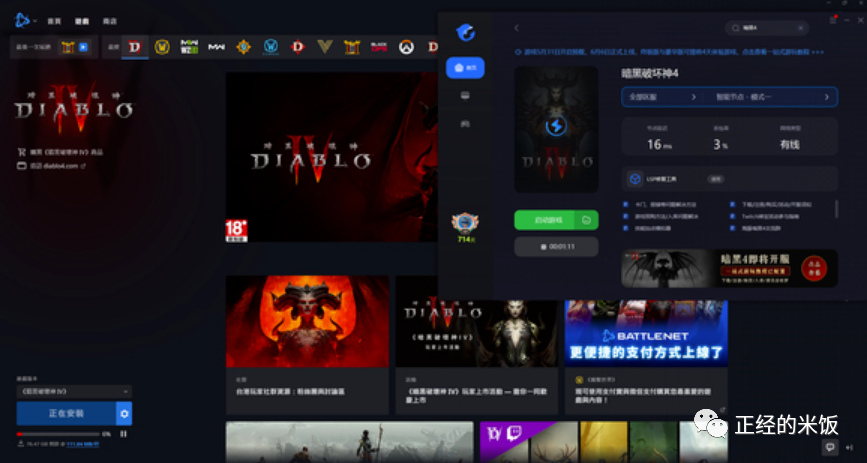Open the Twitch-related help article
The image size is (867, 463).
[769, 216]
